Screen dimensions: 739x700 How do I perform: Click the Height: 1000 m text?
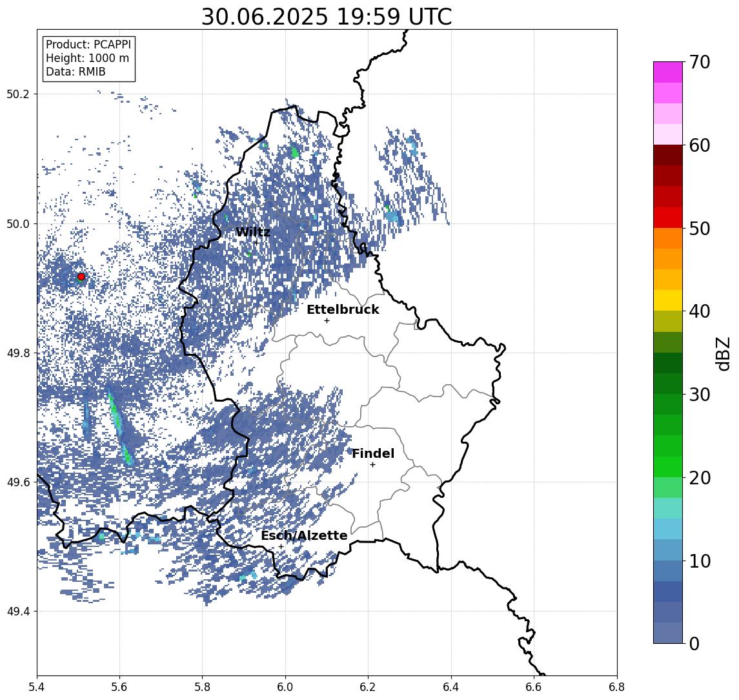[x=87, y=58]
